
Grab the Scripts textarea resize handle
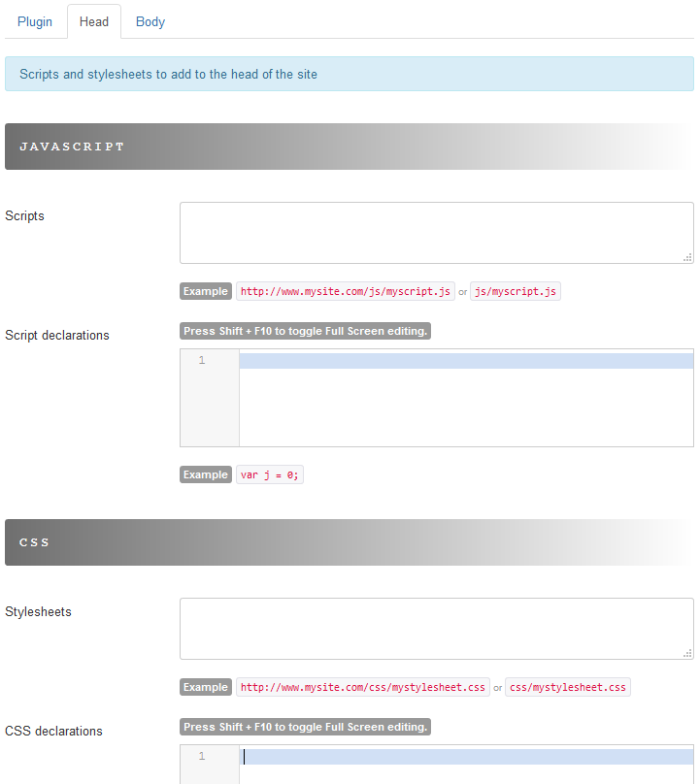pos(687,257)
